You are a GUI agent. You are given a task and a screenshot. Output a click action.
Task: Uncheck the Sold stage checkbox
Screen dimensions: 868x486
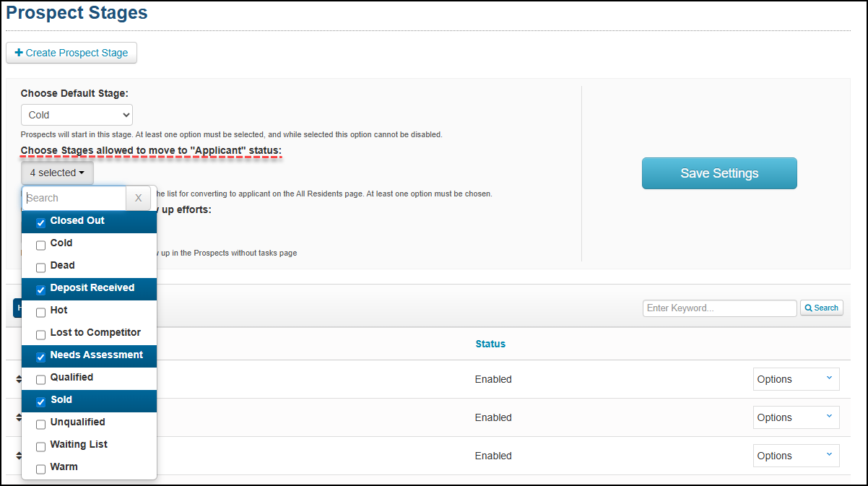tap(41, 401)
